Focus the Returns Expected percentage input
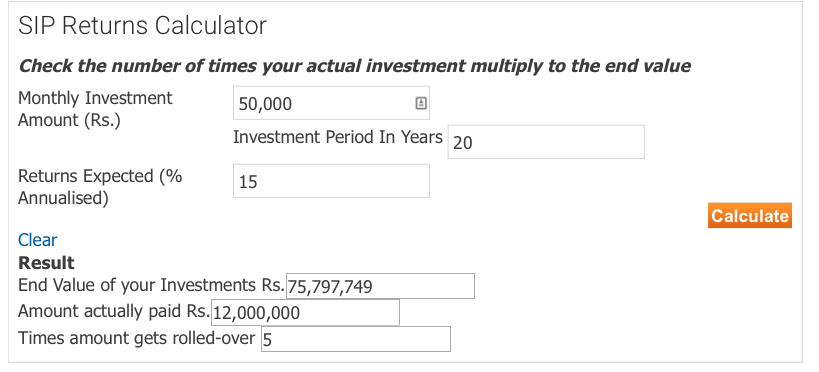 tap(331, 181)
